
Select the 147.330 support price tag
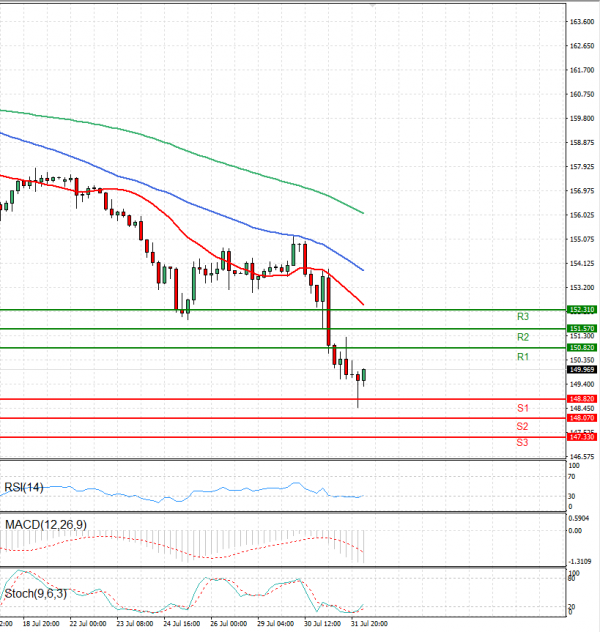pyautogui.click(x=582, y=437)
